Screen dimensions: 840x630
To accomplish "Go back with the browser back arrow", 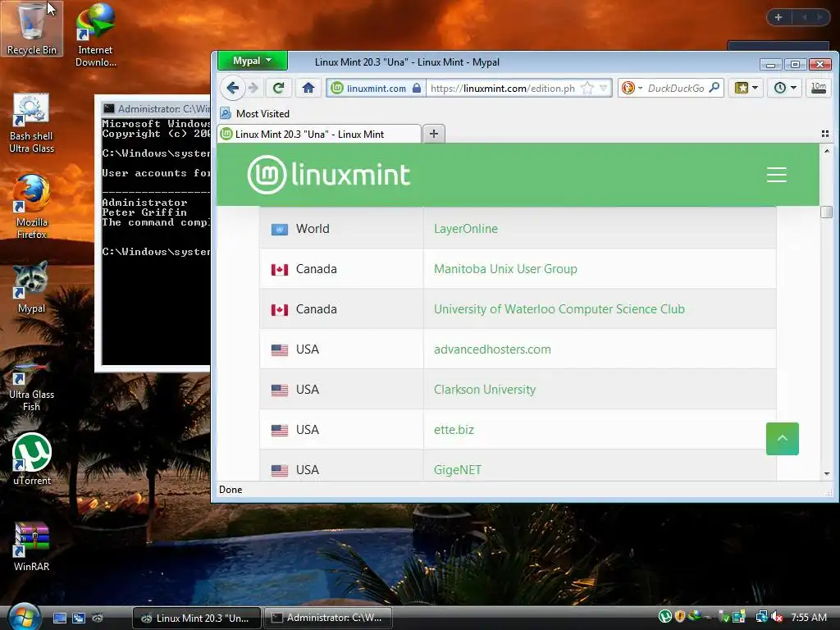I will pyautogui.click(x=232, y=88).
